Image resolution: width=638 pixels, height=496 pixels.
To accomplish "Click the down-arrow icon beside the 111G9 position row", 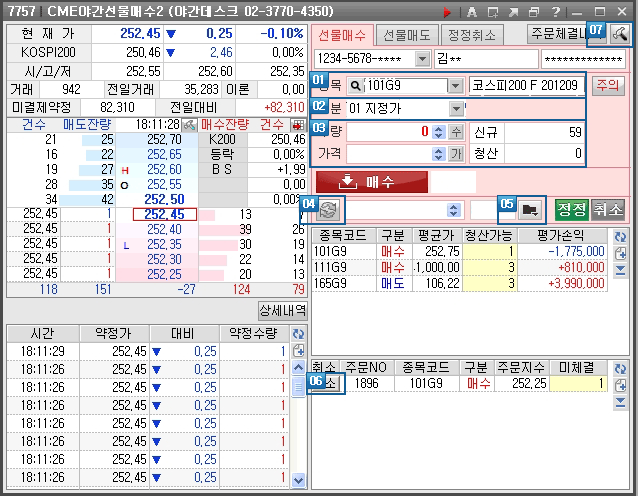I will (x=620, y=270).
